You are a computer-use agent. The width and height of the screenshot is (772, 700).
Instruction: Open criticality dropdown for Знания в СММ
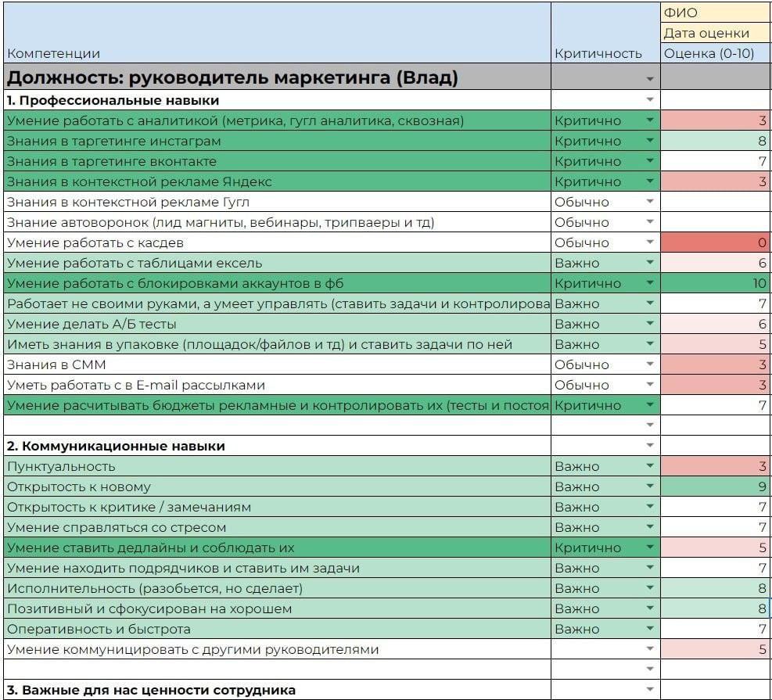click(649, 364)
